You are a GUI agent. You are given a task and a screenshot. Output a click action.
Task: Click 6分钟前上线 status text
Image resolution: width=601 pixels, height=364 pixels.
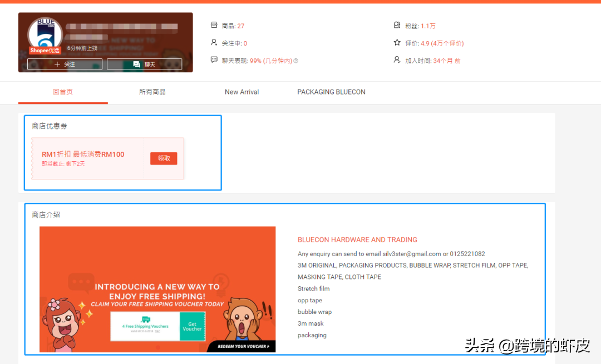pos(82,48)
